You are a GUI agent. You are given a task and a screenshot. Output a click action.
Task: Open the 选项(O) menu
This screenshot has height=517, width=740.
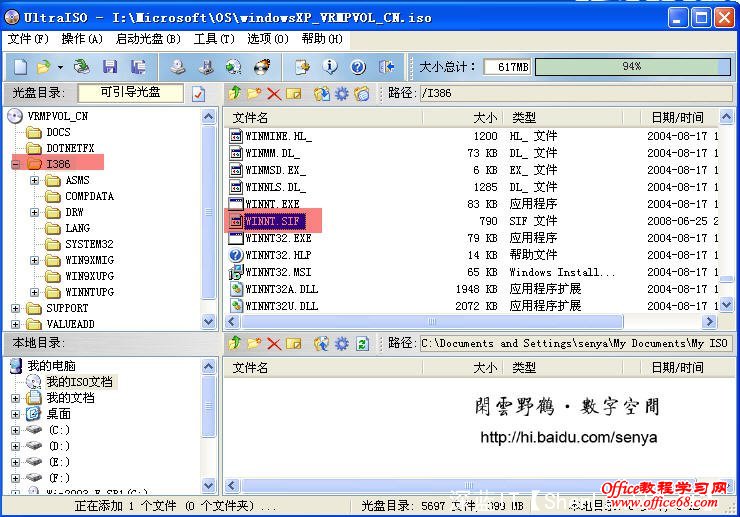point(268,39)
